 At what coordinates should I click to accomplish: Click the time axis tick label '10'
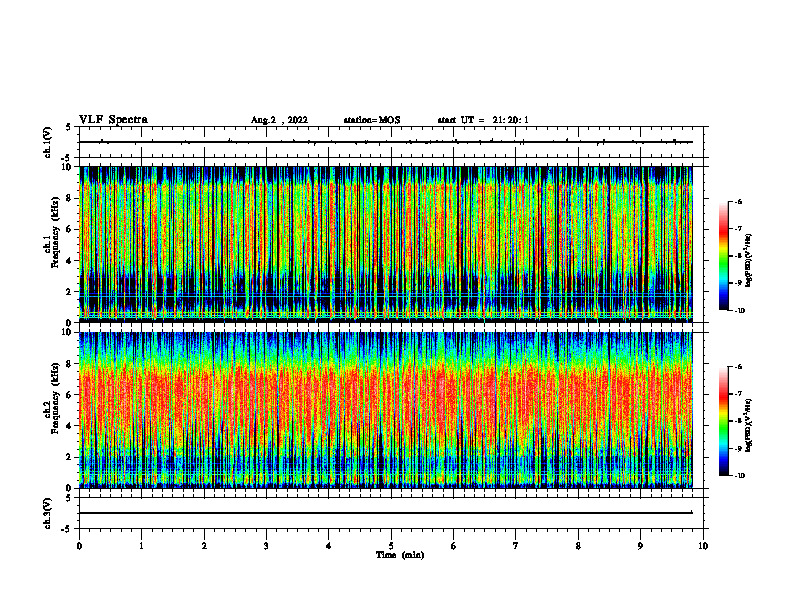coord(703,546)
